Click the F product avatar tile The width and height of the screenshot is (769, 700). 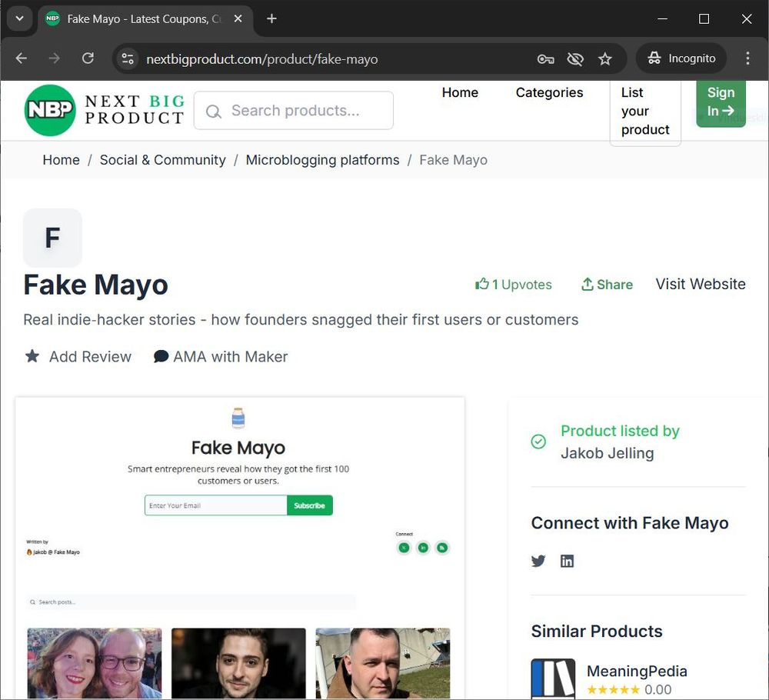click(x=52, y=238)
